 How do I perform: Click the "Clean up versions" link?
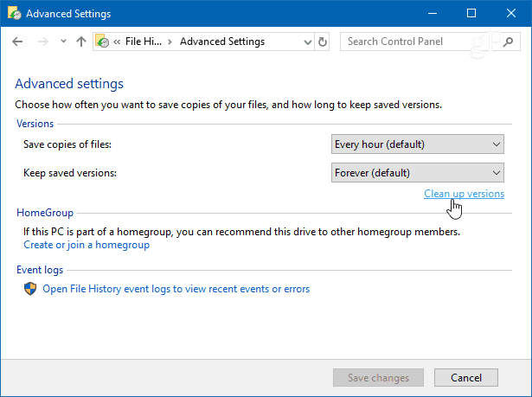pyautogui.click(x=464, y=194)
